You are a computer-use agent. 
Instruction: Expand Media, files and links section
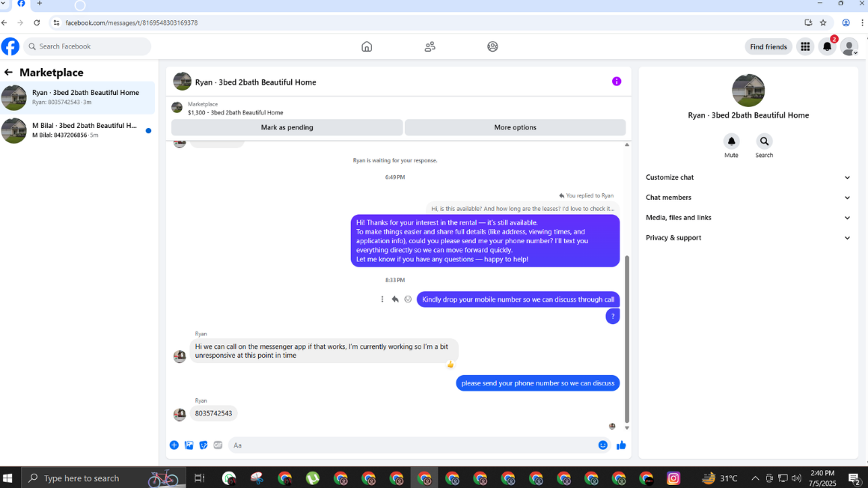click(x=748, y=218)
